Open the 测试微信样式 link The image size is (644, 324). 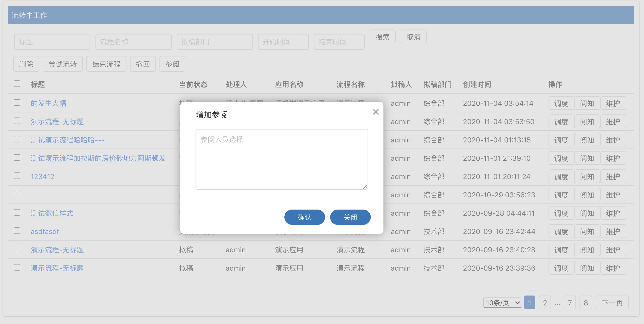(x=52, y=213)
